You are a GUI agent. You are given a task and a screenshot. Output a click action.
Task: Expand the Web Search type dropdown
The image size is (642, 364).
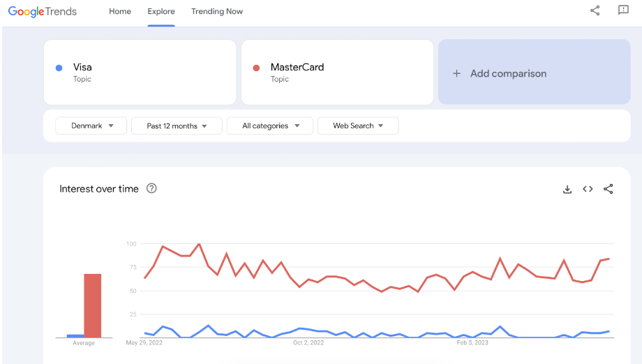358,126
